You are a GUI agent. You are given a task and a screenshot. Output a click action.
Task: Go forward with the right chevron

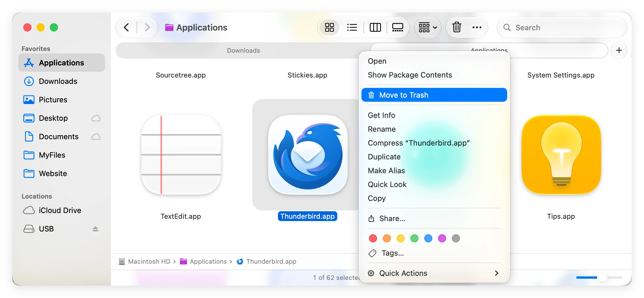tap(147, 27)
